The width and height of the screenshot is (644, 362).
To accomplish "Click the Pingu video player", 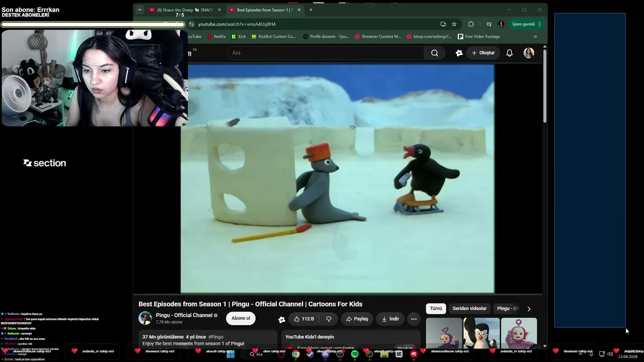I will [338, 178].
